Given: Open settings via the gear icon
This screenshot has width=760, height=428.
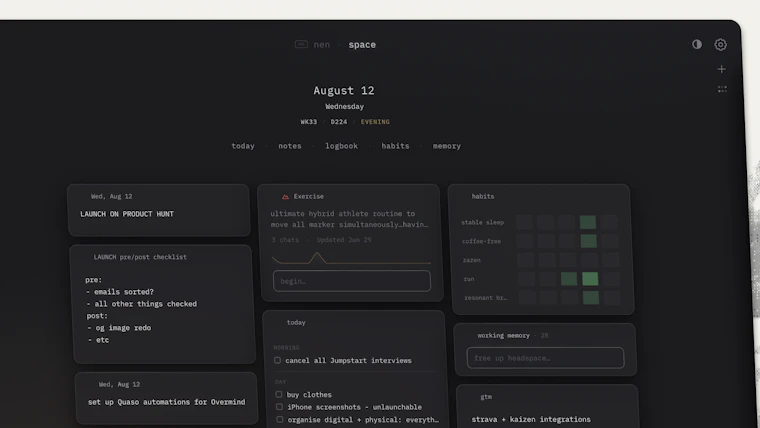Looking at the screenshot, I should [x=720, y=45].
